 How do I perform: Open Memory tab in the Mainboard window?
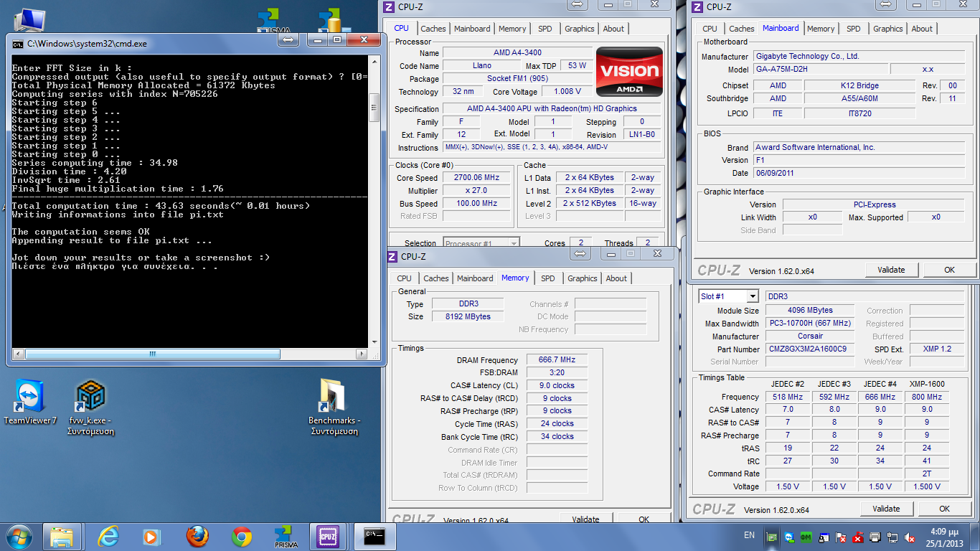[821, 29]
